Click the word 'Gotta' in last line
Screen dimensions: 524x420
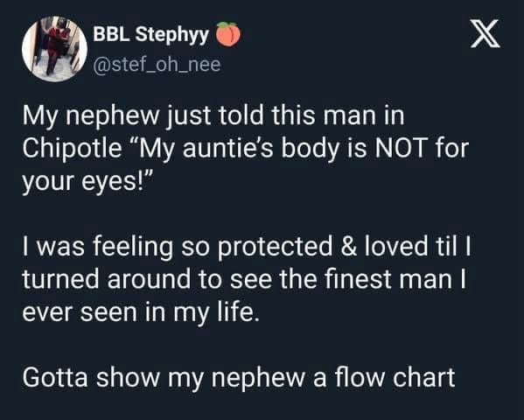(x=55, y=377)
